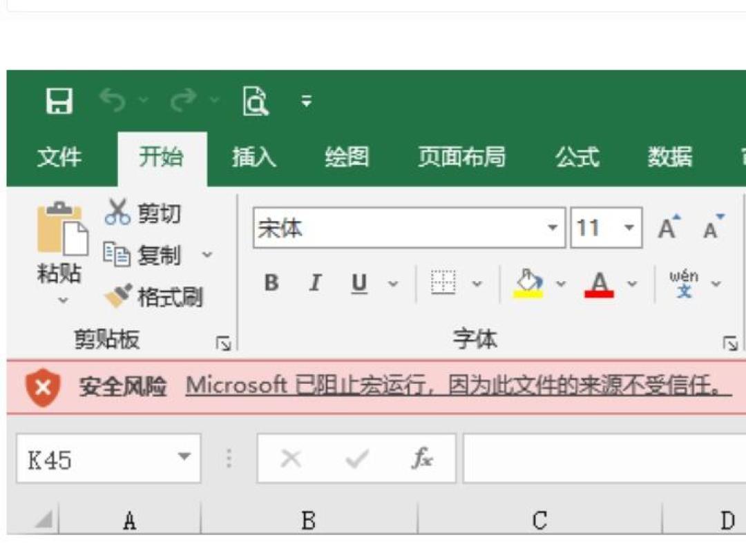Apply red font color

point(599,284)
